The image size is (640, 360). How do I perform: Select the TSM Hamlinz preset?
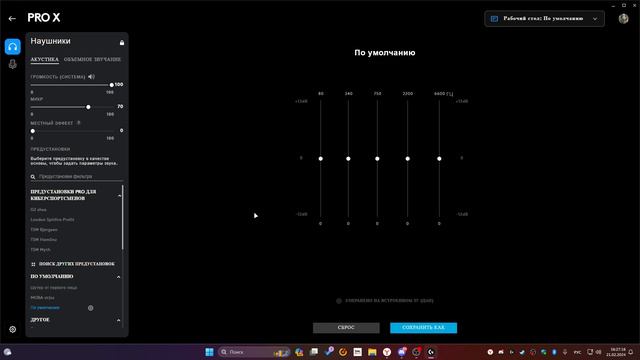(44, 240)
